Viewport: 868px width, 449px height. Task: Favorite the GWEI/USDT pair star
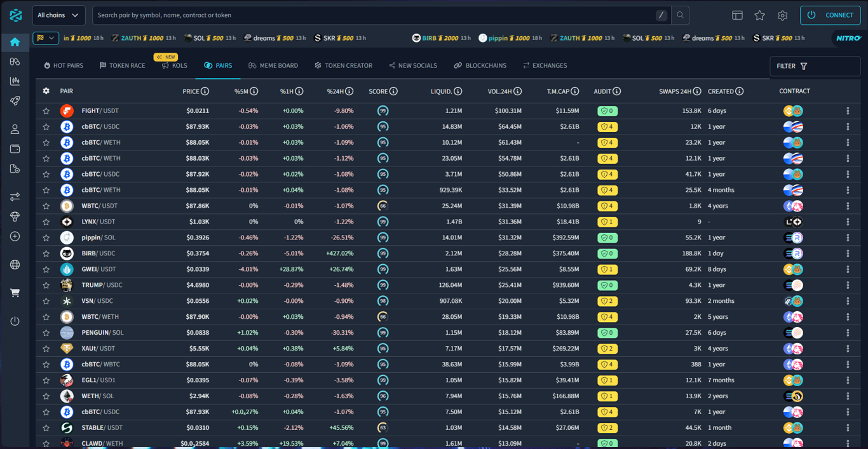[46, 269]
